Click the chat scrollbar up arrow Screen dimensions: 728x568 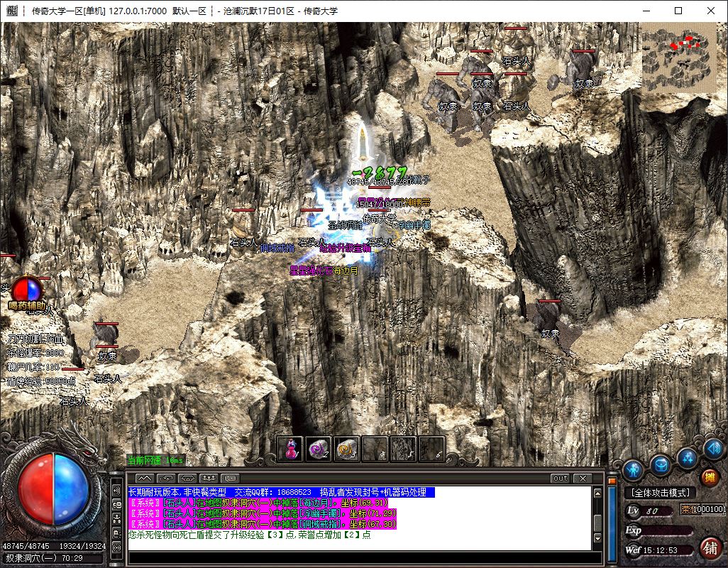pos(597,493)
